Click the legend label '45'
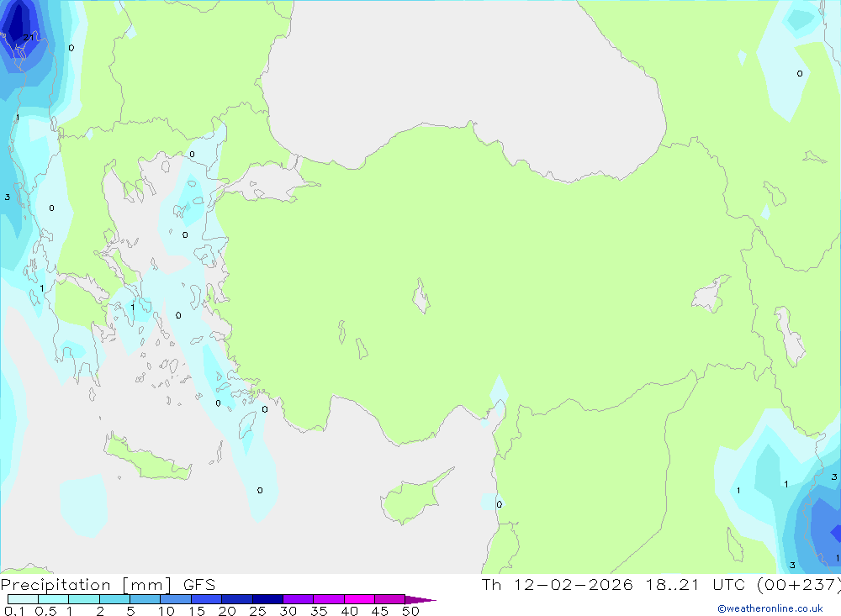This screenshot has width=841, height=616. tap(380, 611)
